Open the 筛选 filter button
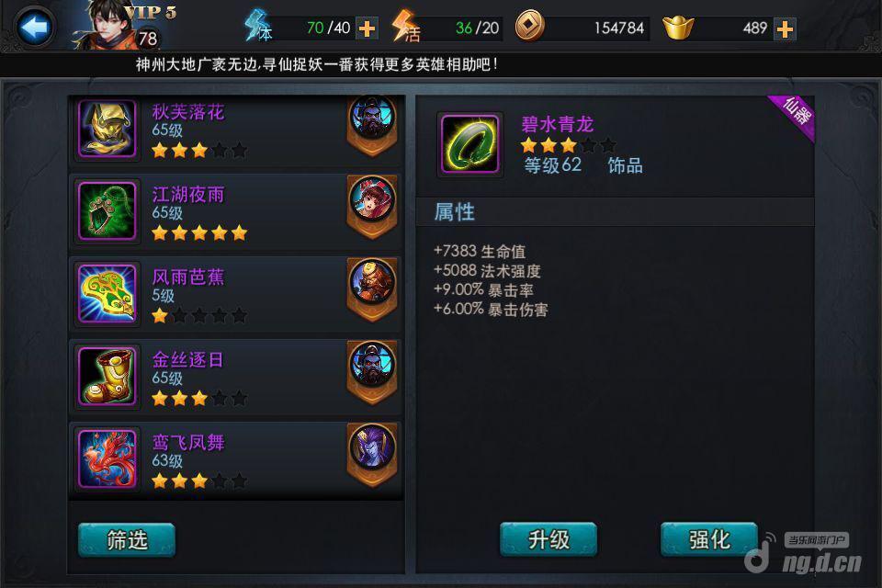This screenshot has width=882, height=588. pyautogui.click(x=127, y=539)
